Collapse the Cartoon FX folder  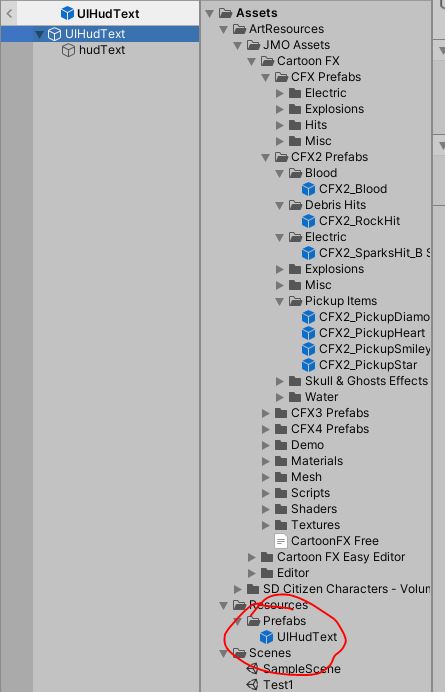tap(252, 61)
